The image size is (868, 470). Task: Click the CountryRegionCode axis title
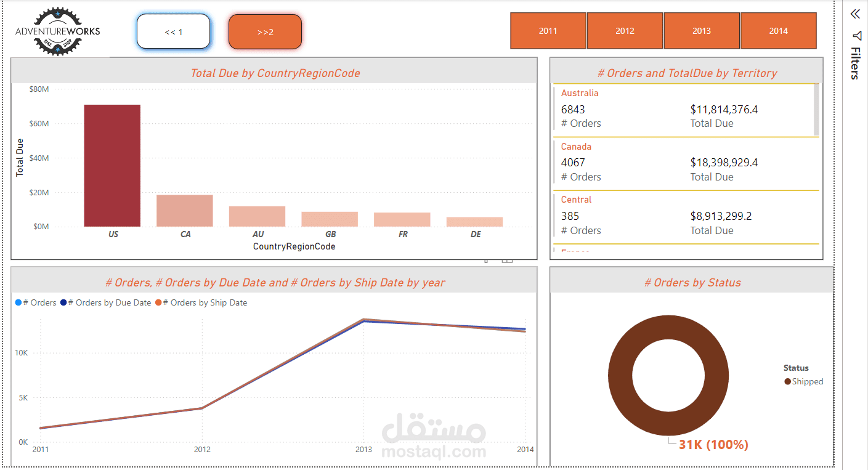pos(294,246)
